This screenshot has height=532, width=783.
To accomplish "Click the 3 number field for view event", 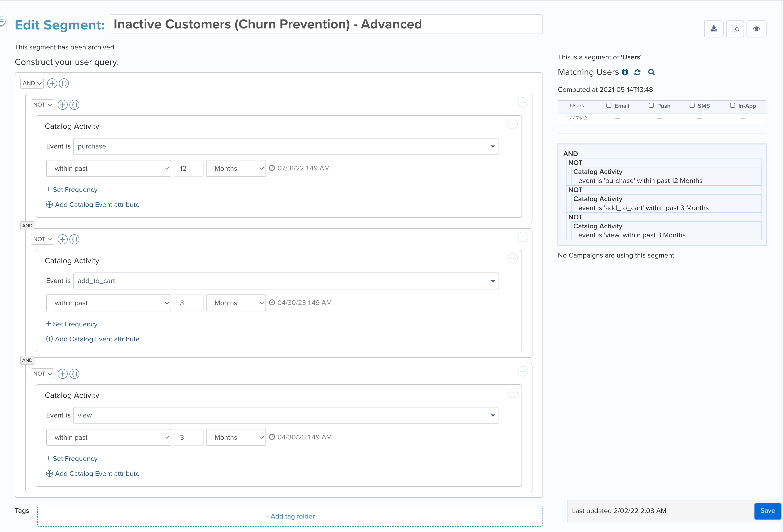I will 188,437.
